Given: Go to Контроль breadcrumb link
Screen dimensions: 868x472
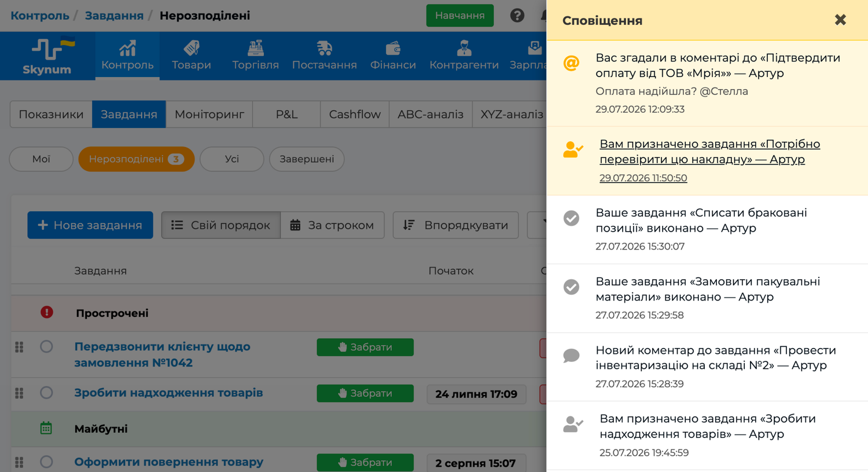Looking at the screenshot, I should pyautogui.click(x=40, y=16).
